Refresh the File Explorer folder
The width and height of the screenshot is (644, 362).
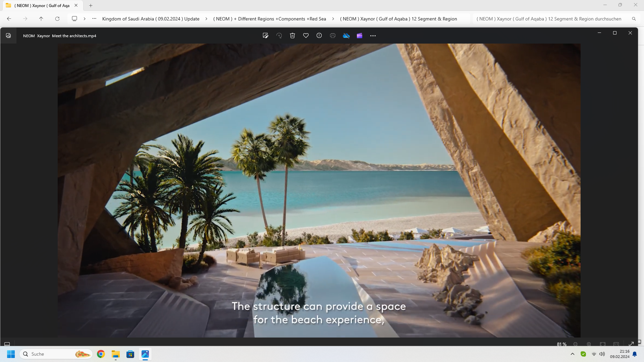(x=57, y=19)
